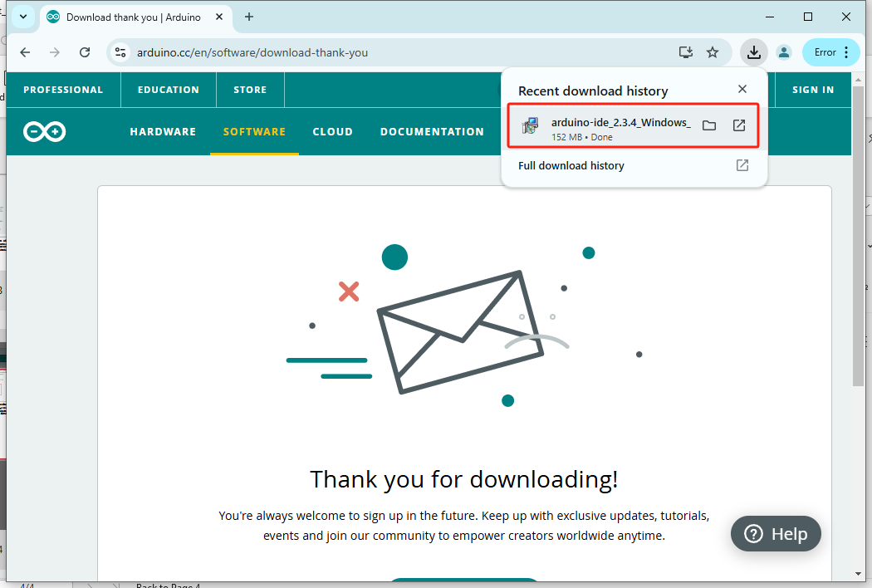Screen dimensions: 872x588
Task: View site information icon in address bar
Action: point(120,52)
